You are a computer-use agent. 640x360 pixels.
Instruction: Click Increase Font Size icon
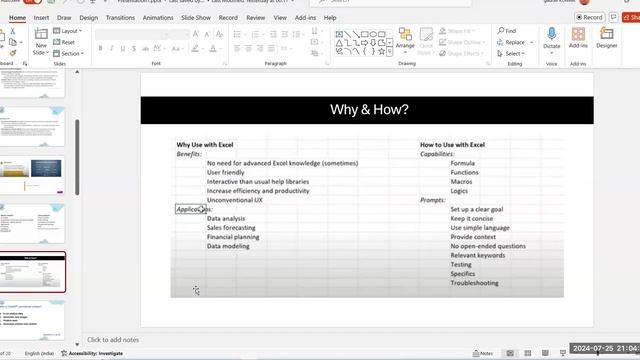coord(196,34)
